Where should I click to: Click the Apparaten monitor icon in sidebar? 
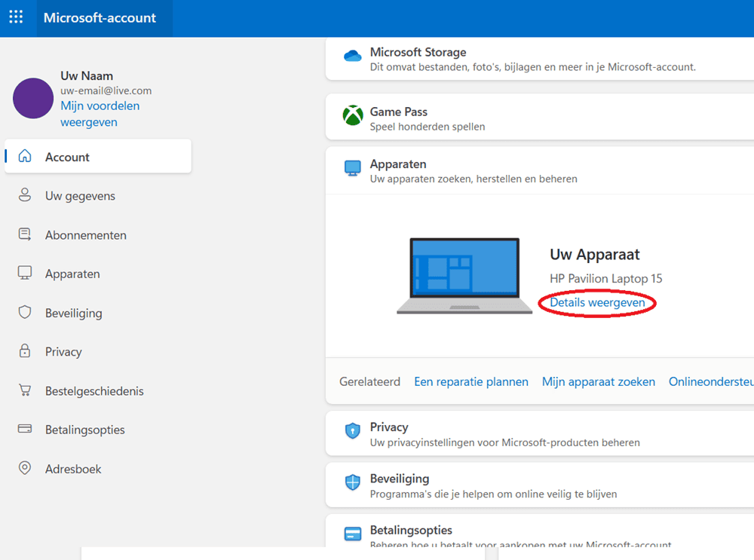[25, 274]
